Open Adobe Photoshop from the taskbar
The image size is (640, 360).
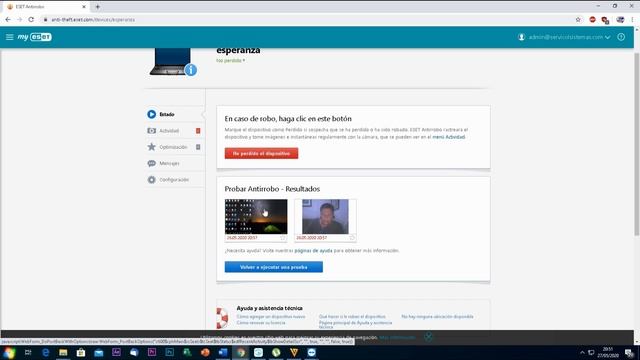[x=169, y=352]
